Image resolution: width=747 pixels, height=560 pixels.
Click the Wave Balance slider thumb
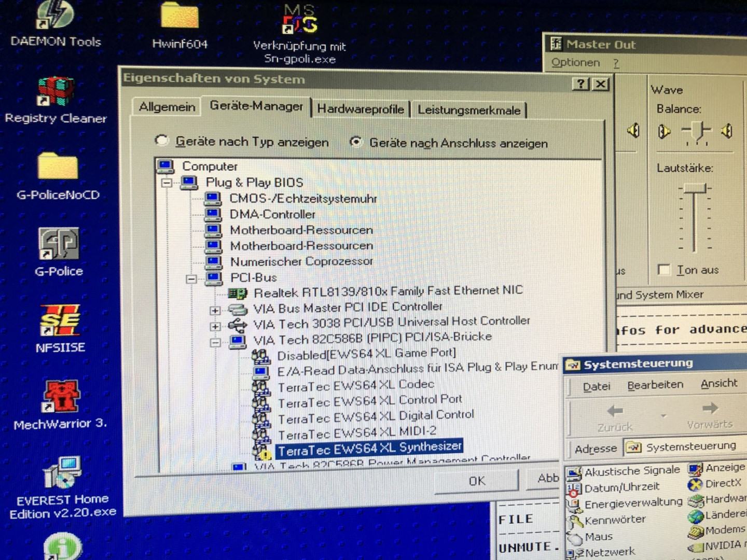(x=698, y=132)
